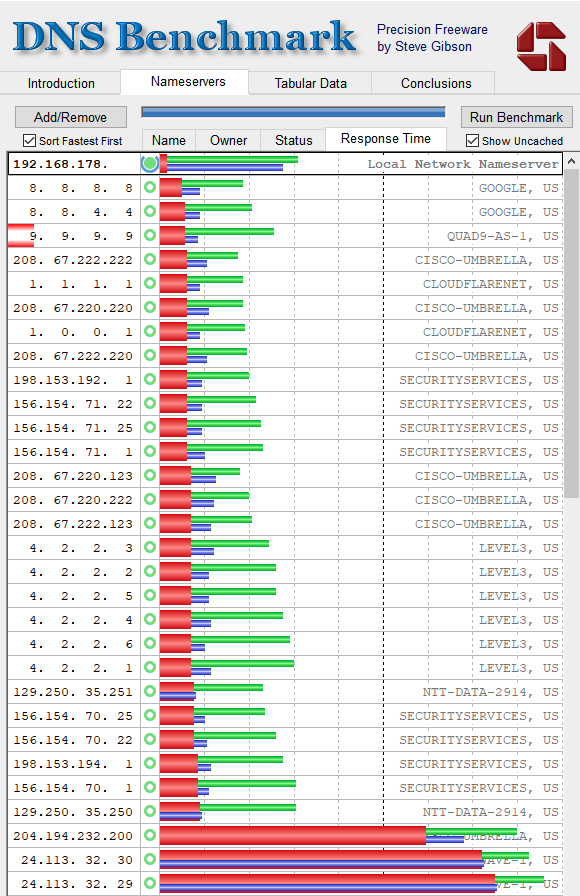This screenshot has height=896, width=580.
Task: Open the Introduction tab
Action: pyautogui.click(x=61, y=83)
